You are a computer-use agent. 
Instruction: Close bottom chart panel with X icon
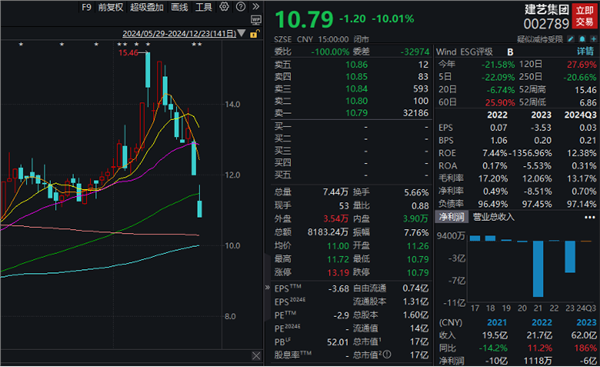[256, 356]
